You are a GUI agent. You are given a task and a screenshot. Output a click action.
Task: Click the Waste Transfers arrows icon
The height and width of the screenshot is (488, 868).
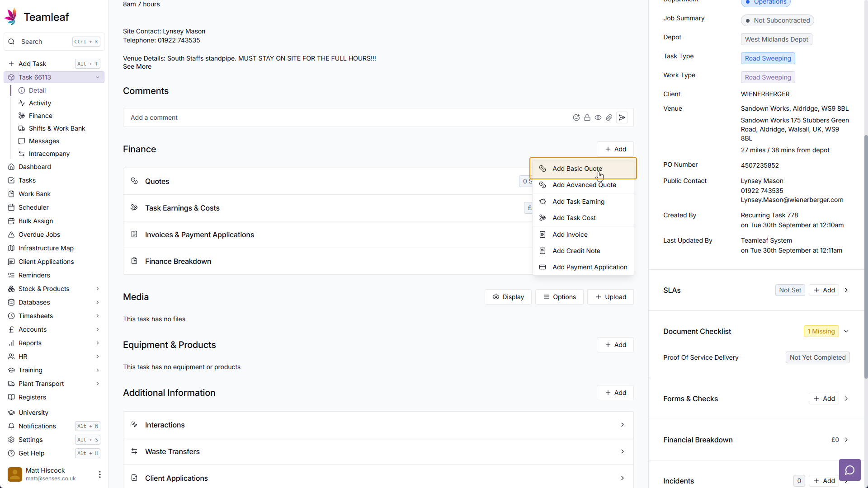coord(134,451)
